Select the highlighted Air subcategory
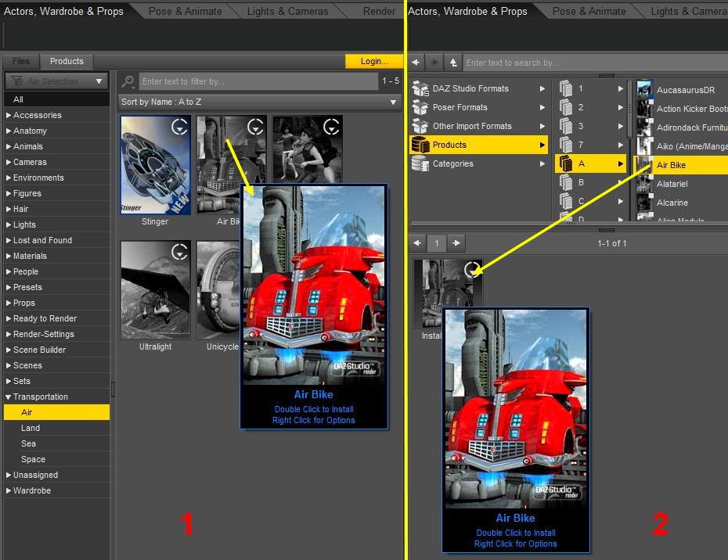This screenshot has height=560, width=728. [x=56, y=412]
